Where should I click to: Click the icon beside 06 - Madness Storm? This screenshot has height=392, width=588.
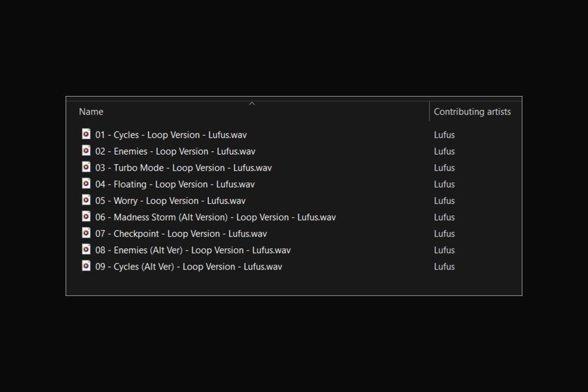click(x=86, y=217)
